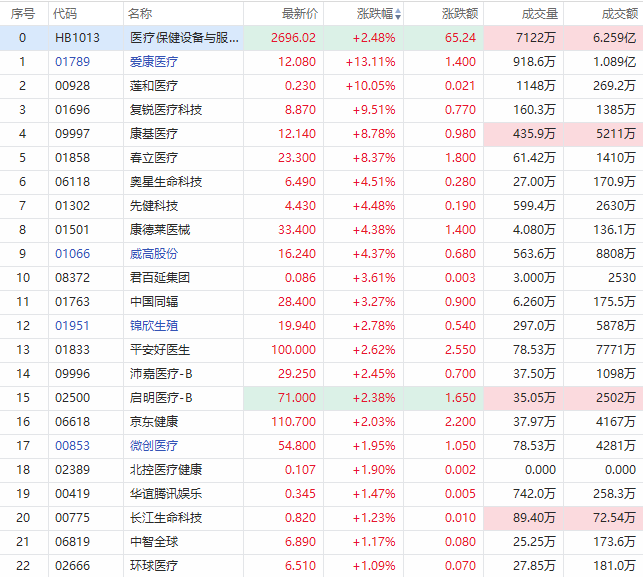The width and height of the screenshot is (643, 577).
Task: Click highlighted price 71.000
Action: pos(297,398)
